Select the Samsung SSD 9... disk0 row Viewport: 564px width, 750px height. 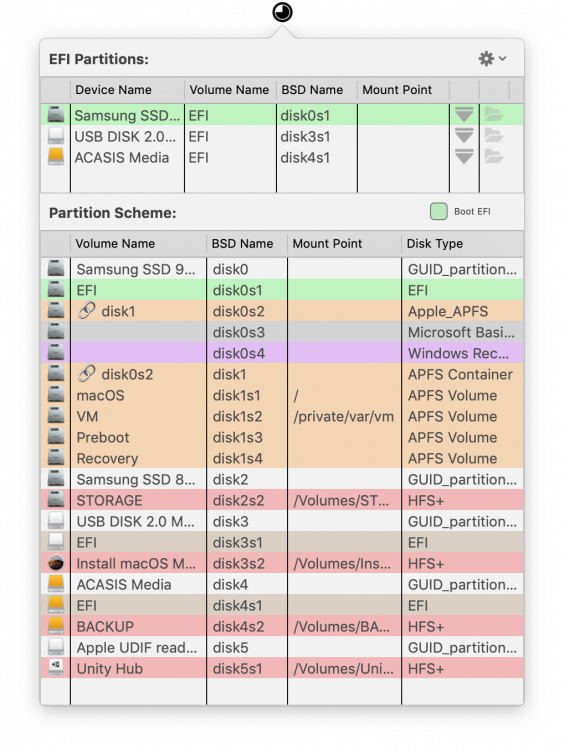click(282, 269)
